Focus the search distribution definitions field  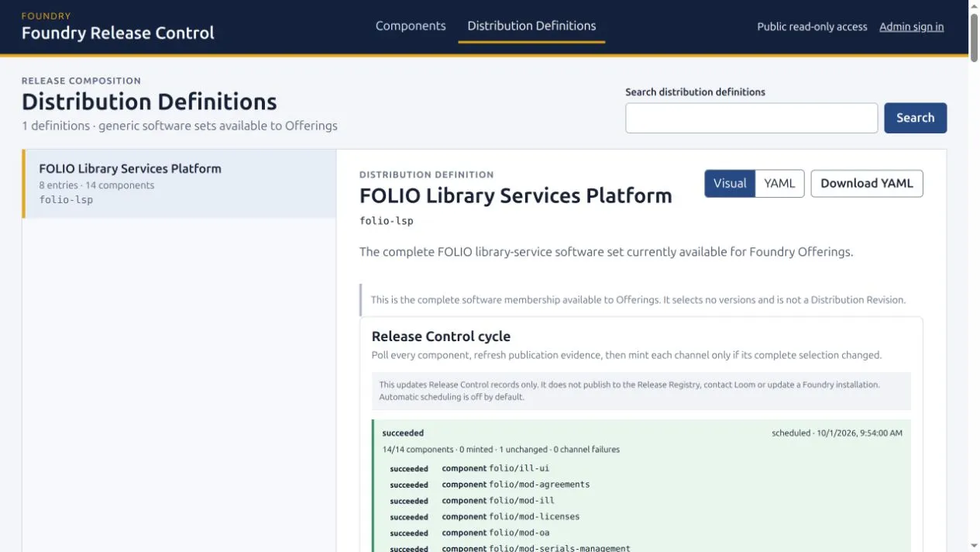pos(751,118)
